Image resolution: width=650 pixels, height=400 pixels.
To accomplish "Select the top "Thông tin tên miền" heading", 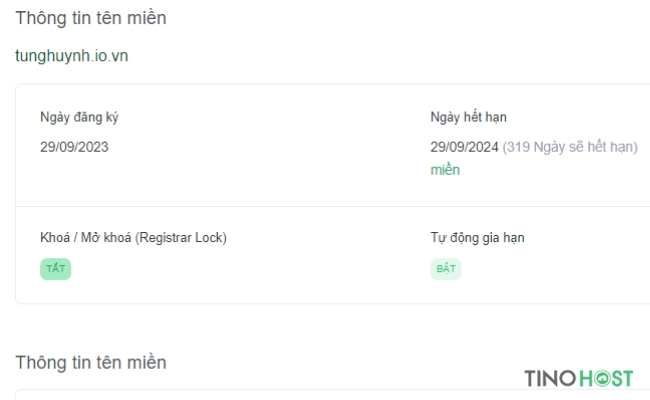I will (x=91, y=18).
